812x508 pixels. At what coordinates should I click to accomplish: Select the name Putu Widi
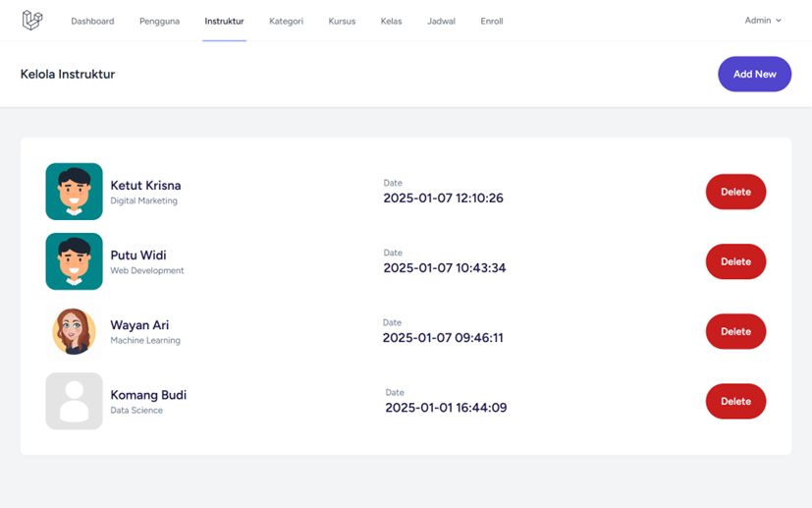(x=138, y=255)
